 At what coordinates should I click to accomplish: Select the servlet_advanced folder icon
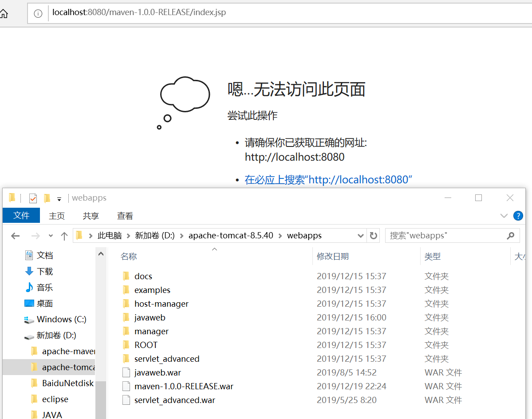tap(126, 359)
